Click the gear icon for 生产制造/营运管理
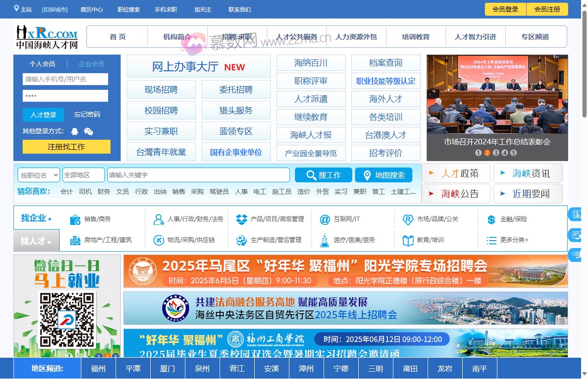 click(241, 240)
